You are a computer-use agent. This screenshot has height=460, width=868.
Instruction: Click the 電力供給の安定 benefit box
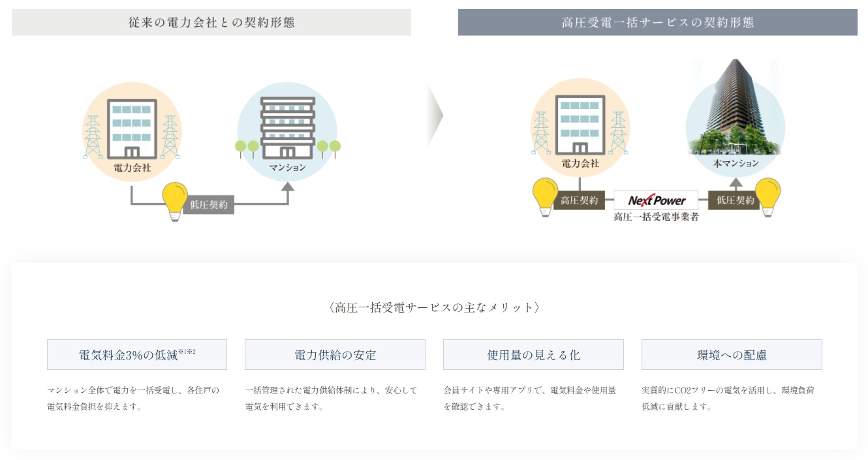coord(335,354)
